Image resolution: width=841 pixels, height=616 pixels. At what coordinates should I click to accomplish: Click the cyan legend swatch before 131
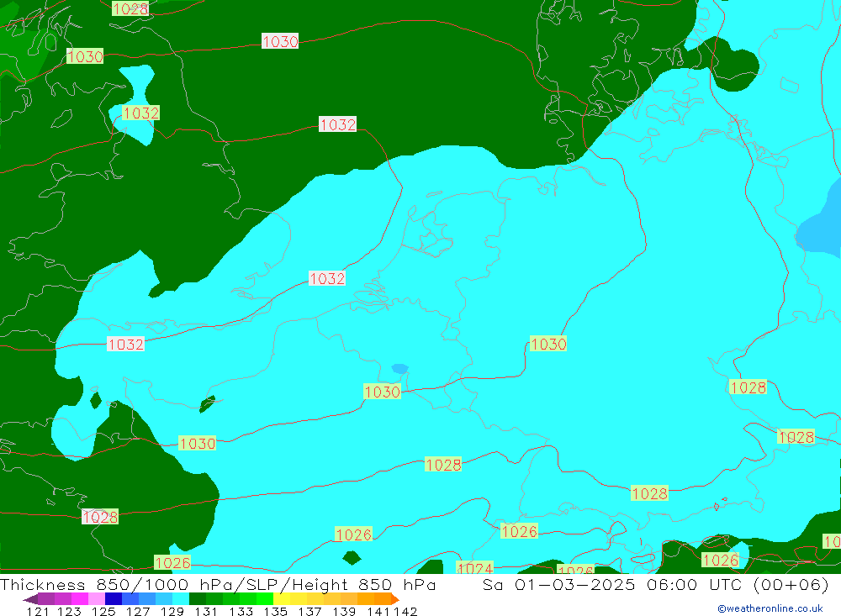(x=181, y=599)
